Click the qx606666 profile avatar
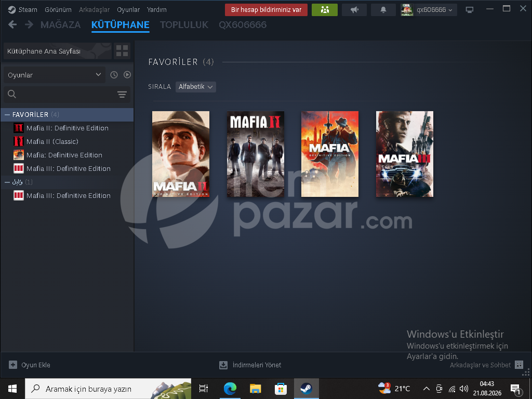532x399 pixels. tap(407, 10)
